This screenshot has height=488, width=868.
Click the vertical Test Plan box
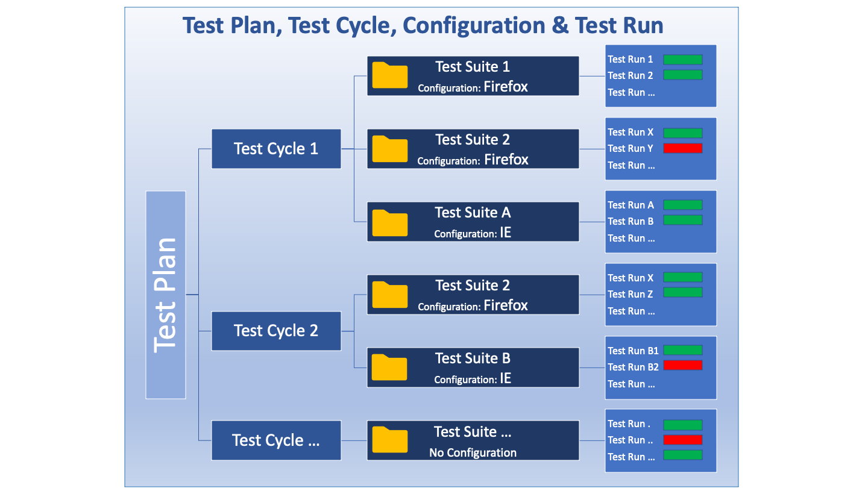tap(166, 295)
